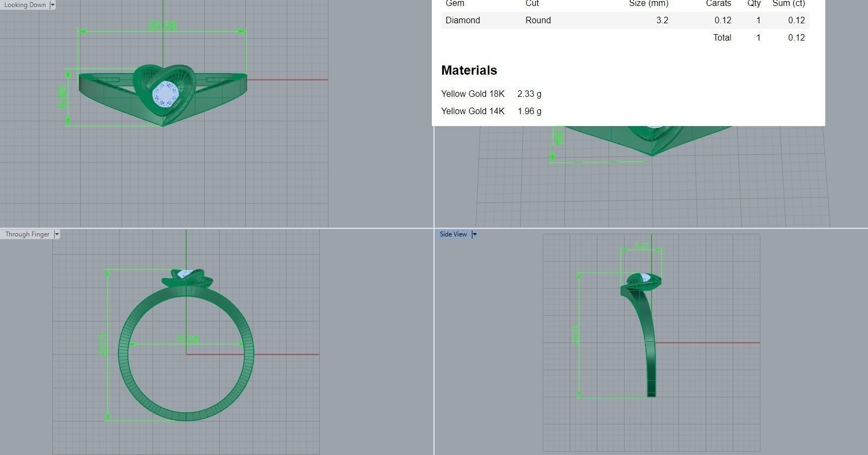The image size is (868, 455).
Task: Select the ring band in Through Finger view
Action: (x=186, y=354)
